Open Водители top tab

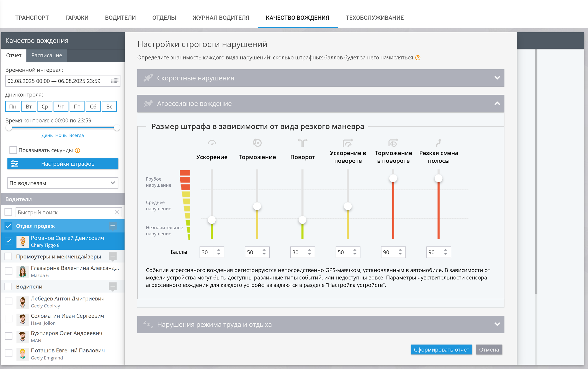(x=120, y=18)
